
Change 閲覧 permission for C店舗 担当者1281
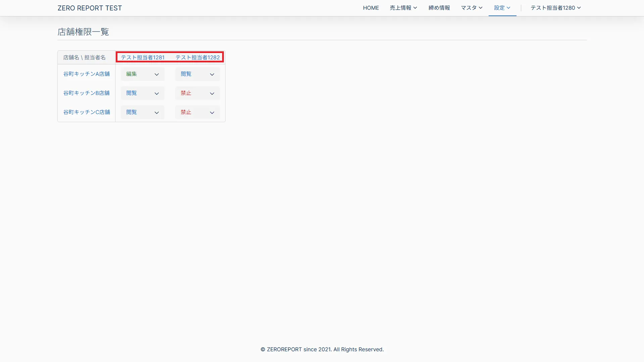point(142,112)
